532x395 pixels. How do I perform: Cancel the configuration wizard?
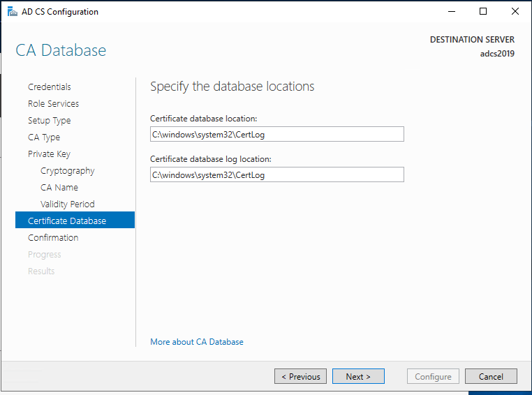(491, 377)
